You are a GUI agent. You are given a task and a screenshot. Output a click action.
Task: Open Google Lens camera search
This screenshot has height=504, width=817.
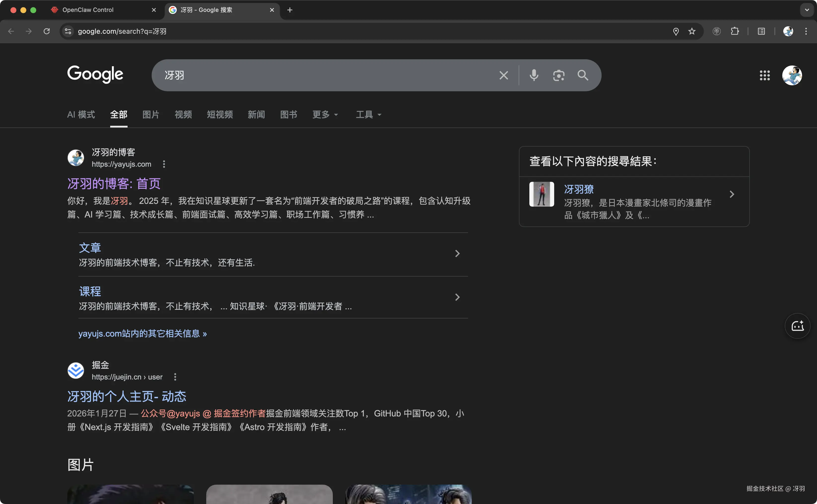559,75
